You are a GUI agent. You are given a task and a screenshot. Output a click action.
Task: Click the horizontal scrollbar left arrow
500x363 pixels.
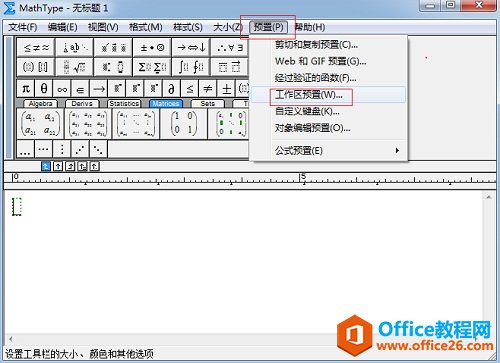click(x=11, y=339)
